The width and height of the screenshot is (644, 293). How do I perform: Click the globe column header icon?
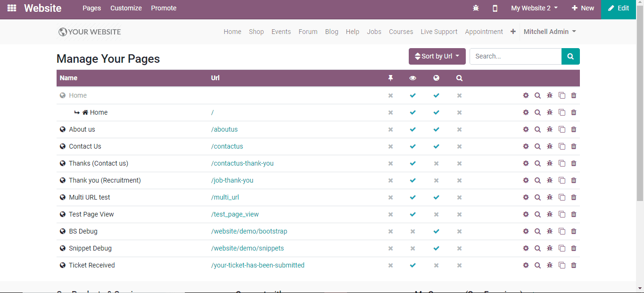[436, 78]
